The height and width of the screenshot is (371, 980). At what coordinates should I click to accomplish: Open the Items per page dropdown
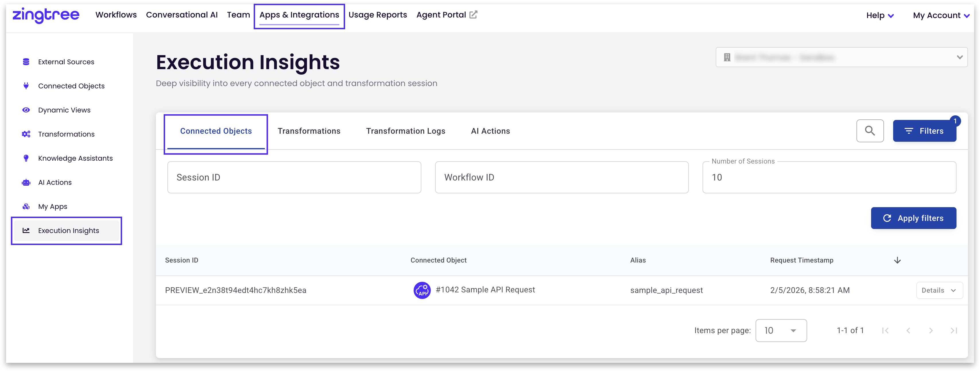click(781, 331)
